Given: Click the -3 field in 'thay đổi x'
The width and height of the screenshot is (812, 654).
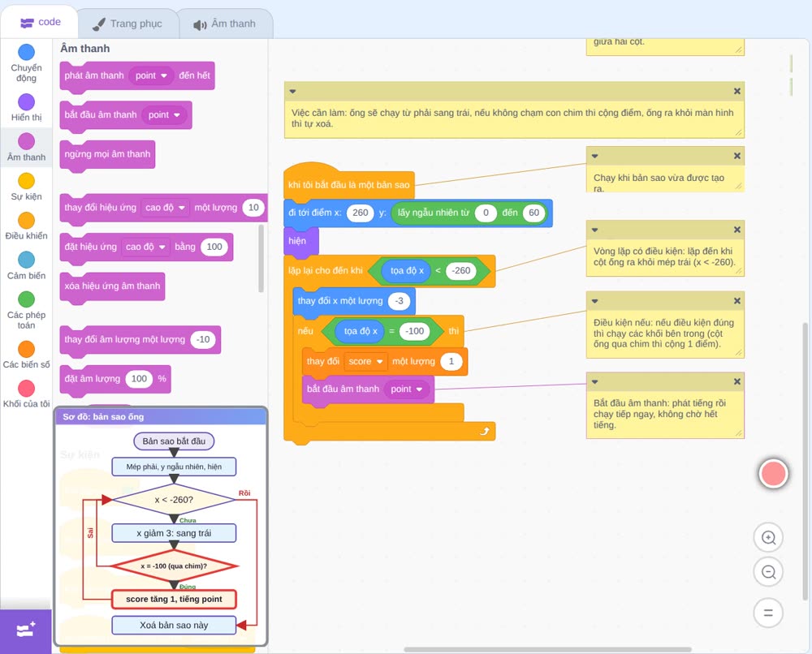Looking at the screenshot, I should 399,301.
